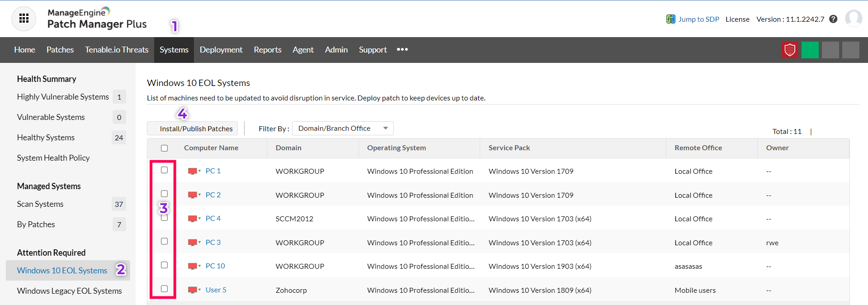Open the user profile avatar
Image resolution: width=868 pixels, height=305 pixels.
(853, 19)
